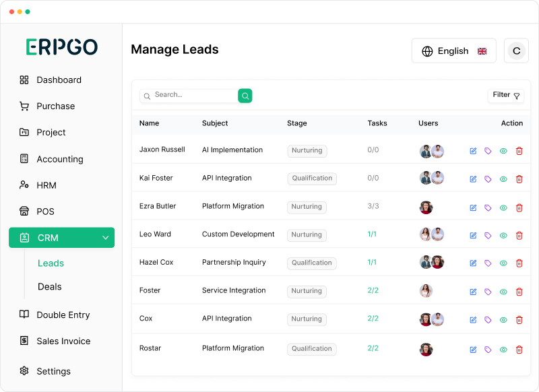This screenshot has width=539, height=392.
Task: Go to Dashboard in sidebar
Action: [50, 80]
